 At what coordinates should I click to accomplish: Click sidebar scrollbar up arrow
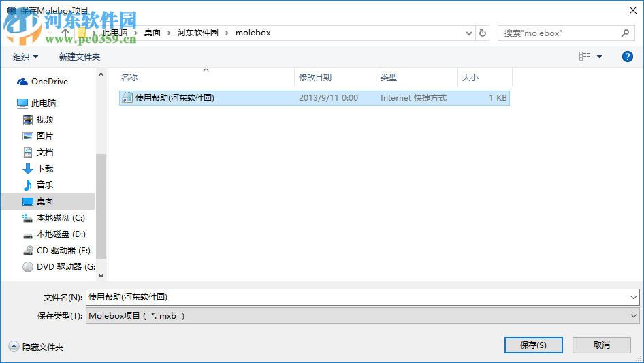[x=101, y=74]
